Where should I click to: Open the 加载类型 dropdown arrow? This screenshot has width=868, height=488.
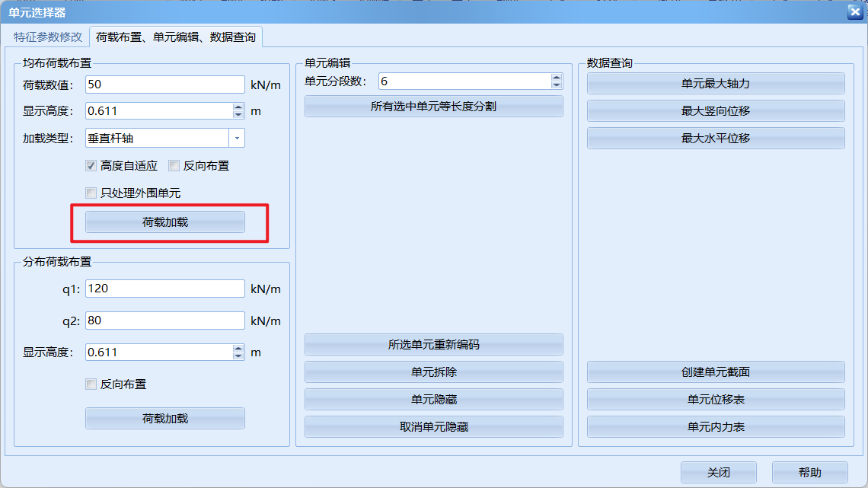(237, 138)
